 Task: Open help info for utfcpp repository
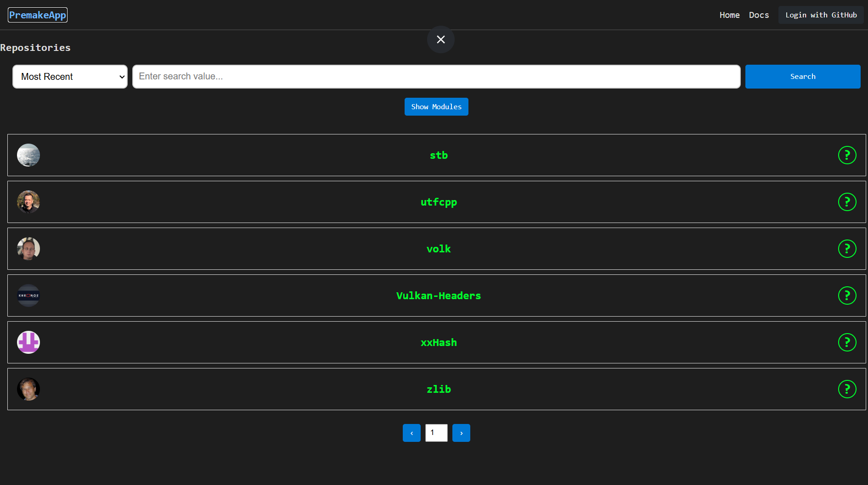pyautogui.click(x=847, y=202)
